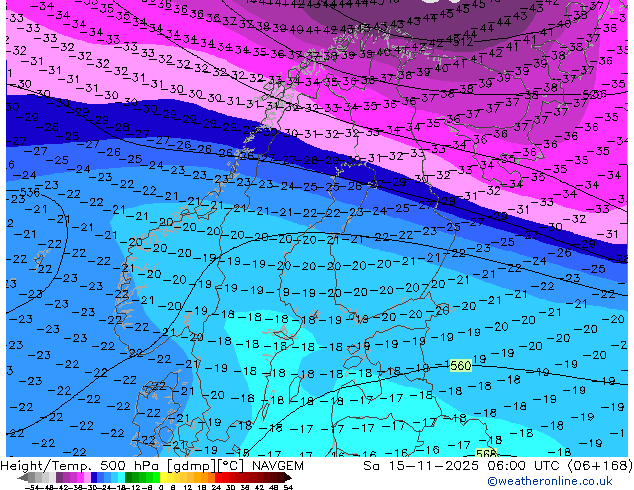Click the '-54' label under the colour scale

[32, 487]
